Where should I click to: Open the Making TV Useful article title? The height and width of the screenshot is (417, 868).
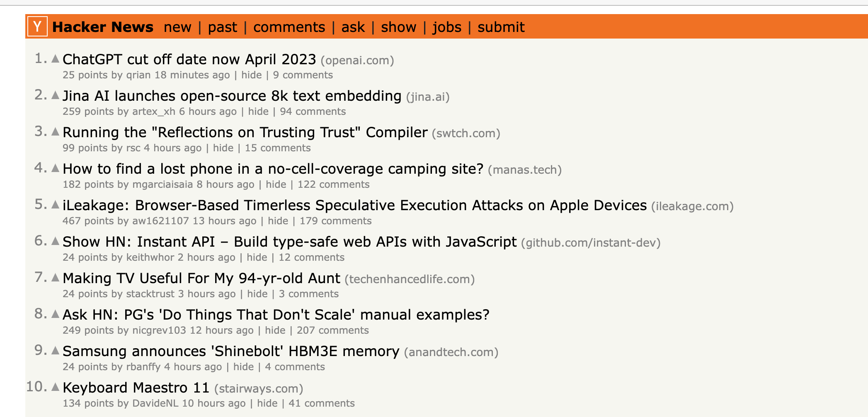(201, 278)
